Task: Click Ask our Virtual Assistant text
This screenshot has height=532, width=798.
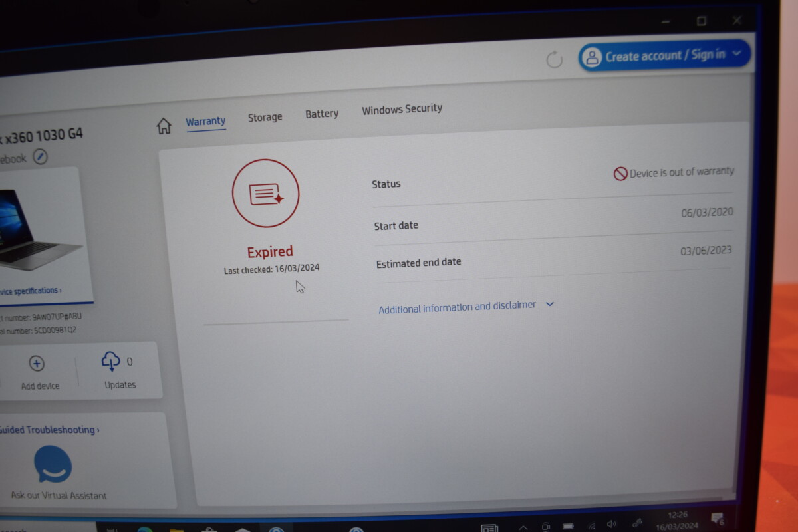Action: [59, 495]
